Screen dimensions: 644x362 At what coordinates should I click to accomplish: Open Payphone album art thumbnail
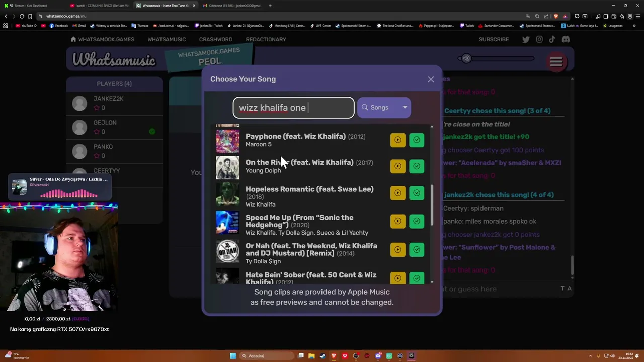click(x=227, y=140)
